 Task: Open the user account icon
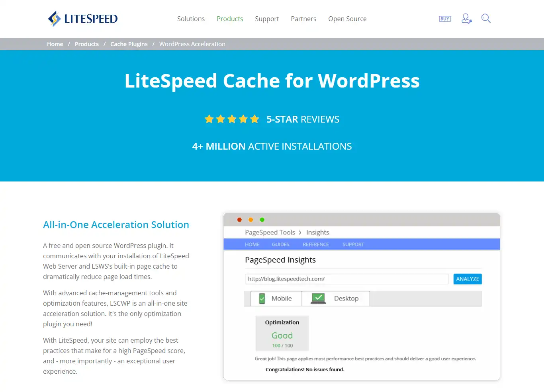point(466,19)
